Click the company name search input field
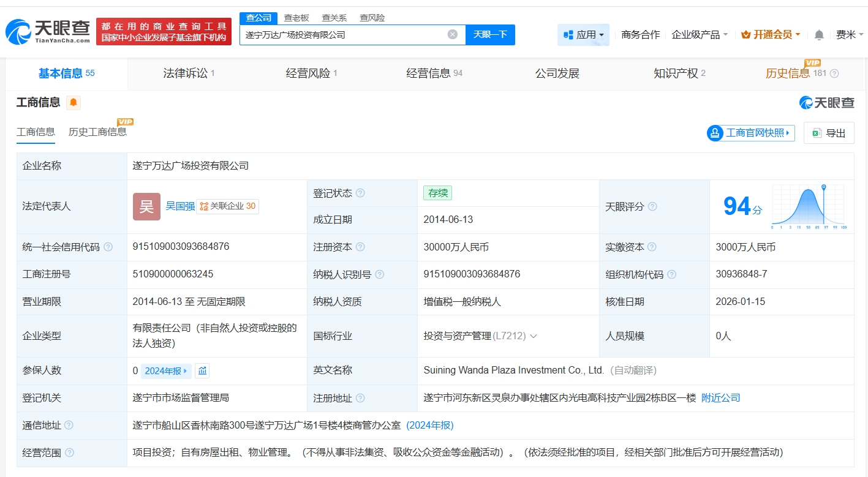Screen dimensions: 868x477 [343, 35]
